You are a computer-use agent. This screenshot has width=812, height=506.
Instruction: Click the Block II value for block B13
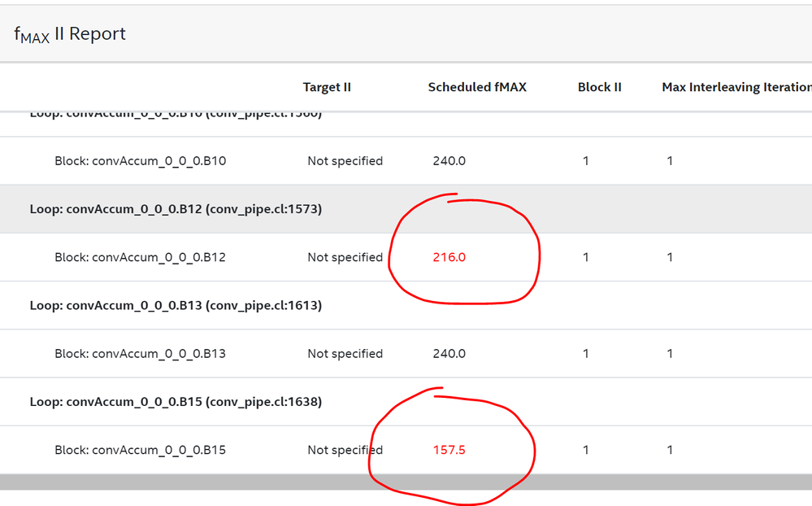pyautogui.click(x=586, y=354)
